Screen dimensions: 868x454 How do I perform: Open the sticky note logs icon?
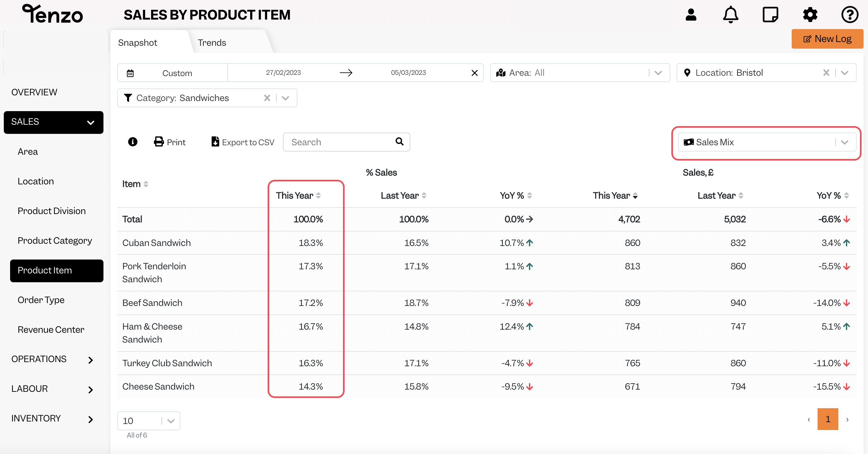(770, 15)
